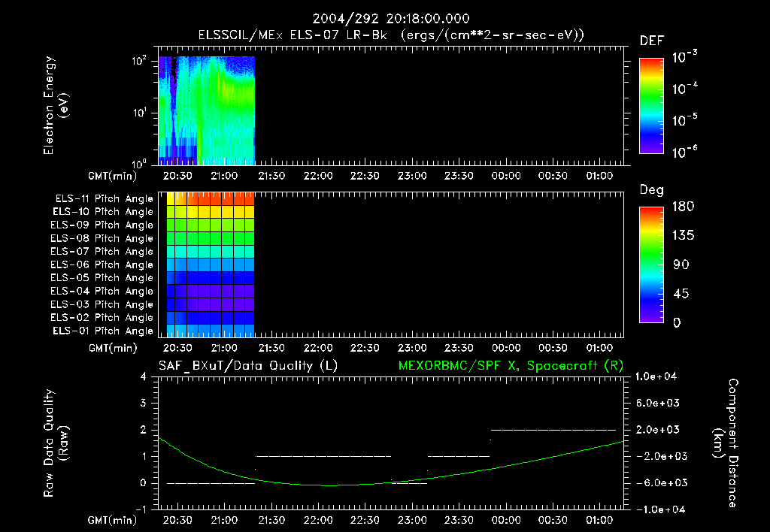Click the 1.0e+04 tick on distance axis

(x=656, y=376)
